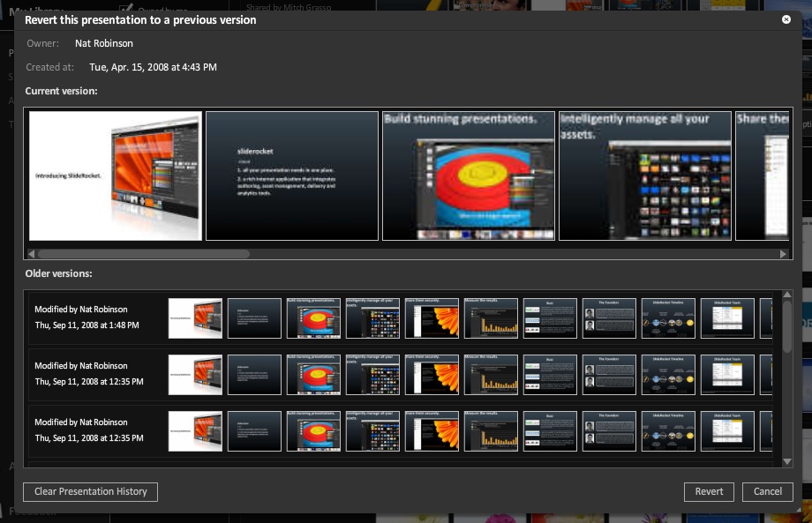The image size is (812, 523).
Task: Select the bottom version row's 'Modified by Nat Robinson' text
Action: pos(81,422)
